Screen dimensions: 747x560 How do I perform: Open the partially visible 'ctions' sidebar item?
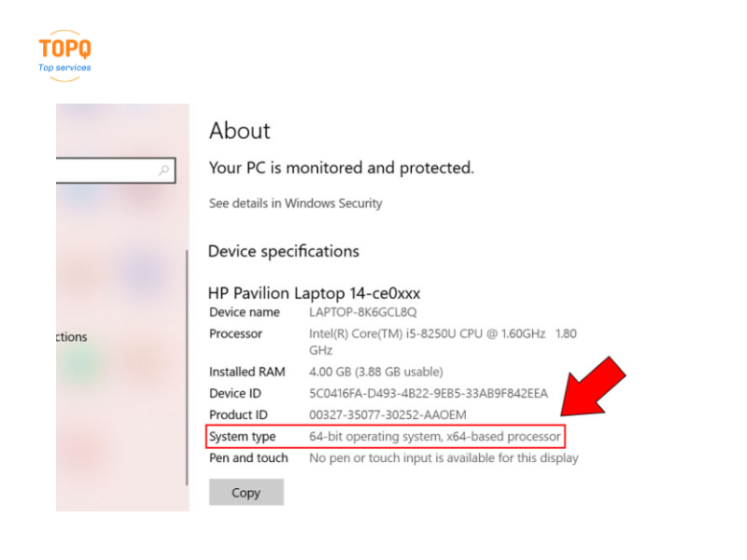(72, 337)
